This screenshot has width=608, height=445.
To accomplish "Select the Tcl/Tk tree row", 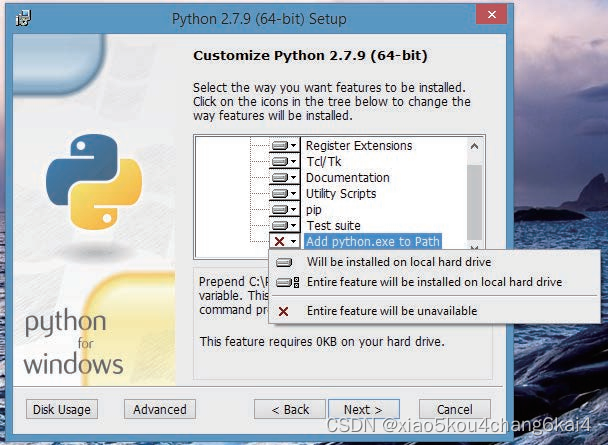I will [323, 162].
